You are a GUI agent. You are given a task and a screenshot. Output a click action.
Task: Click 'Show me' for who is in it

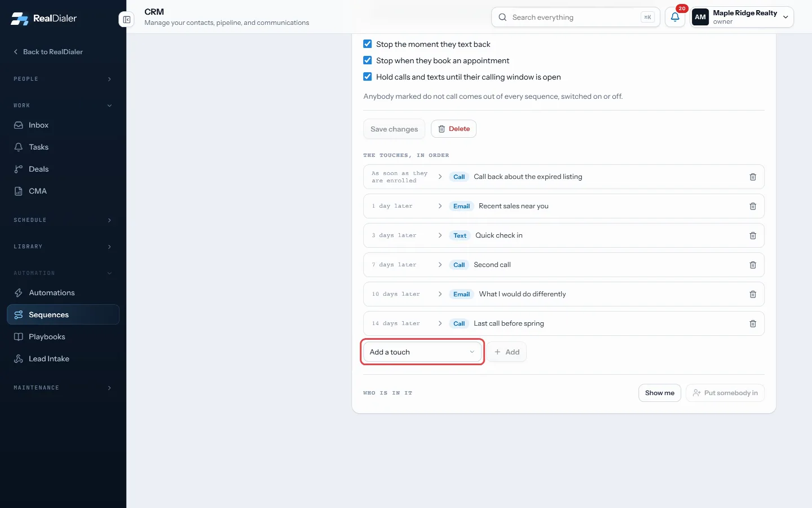click(660, 393)
